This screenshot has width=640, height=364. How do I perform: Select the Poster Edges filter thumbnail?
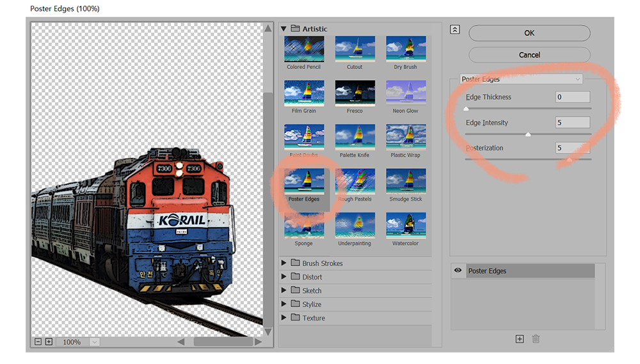click(x=304, y=181)
